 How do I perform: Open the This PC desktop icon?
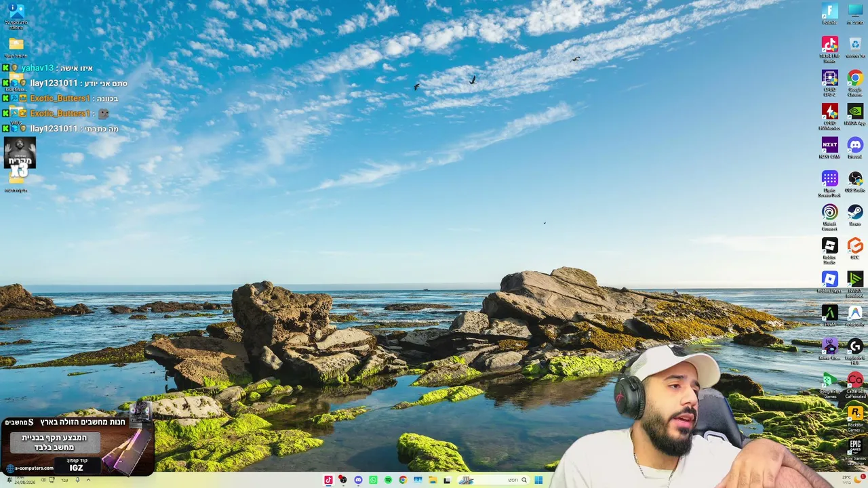[855, 14]
